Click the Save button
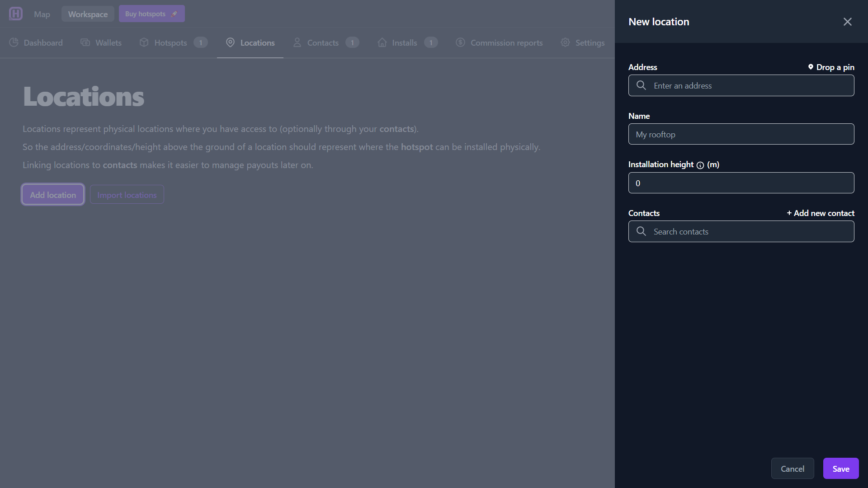The height and width of the screenshot is (488, 868). pos(841,469)
